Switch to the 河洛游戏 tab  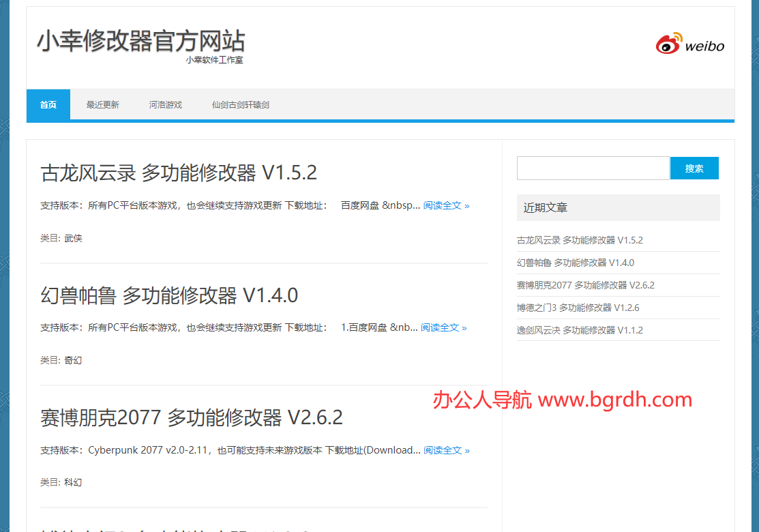pos(166,104)
